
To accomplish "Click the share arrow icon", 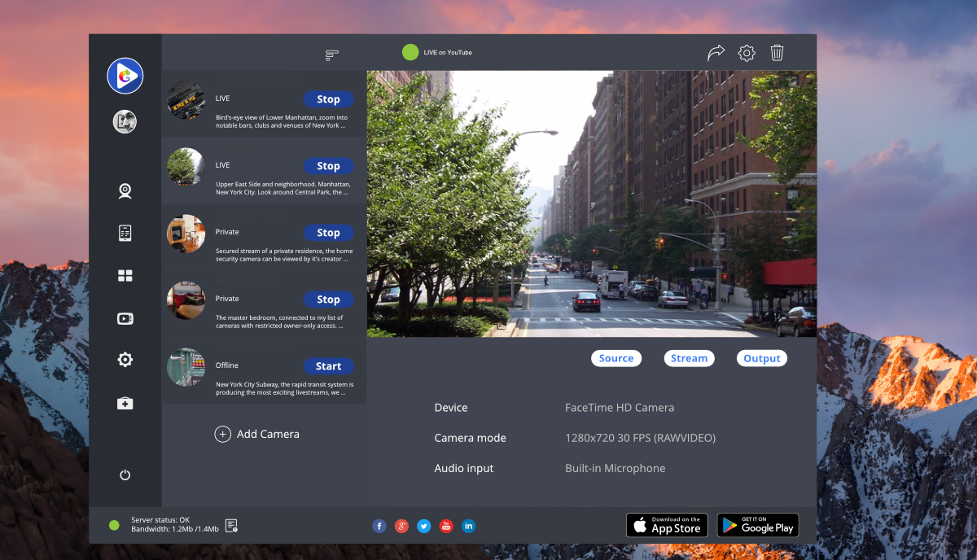I will click(x=716, y=53).
